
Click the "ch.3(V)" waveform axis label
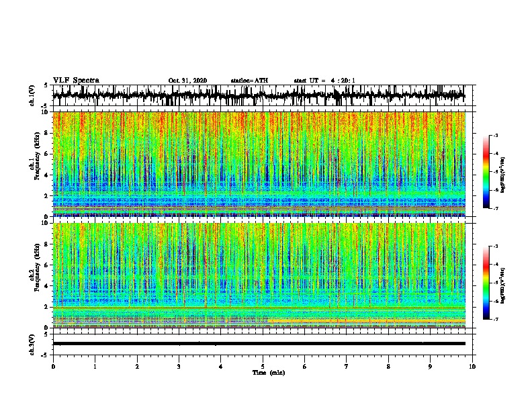click(32, 345)
